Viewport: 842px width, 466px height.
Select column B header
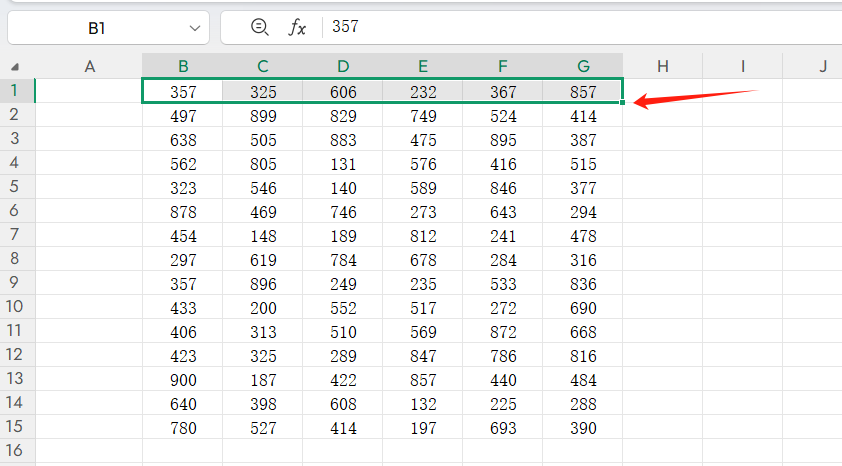[x=183, y=66]
